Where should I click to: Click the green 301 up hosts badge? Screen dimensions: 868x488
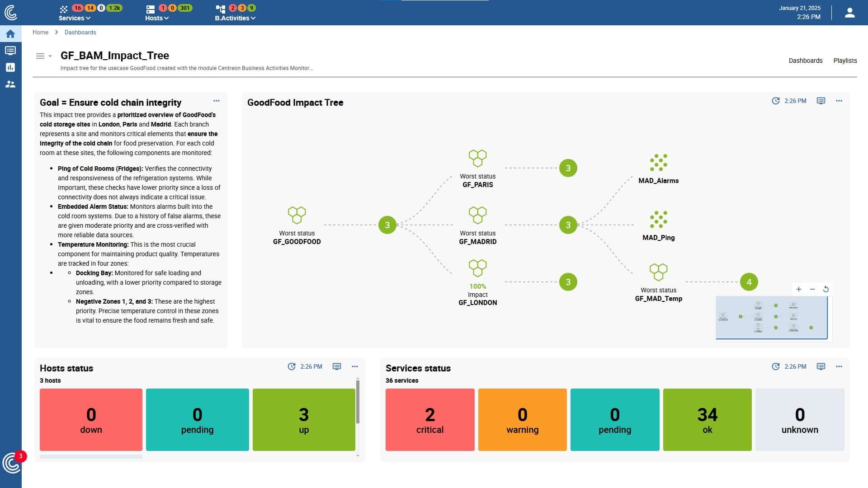point(185,8)
